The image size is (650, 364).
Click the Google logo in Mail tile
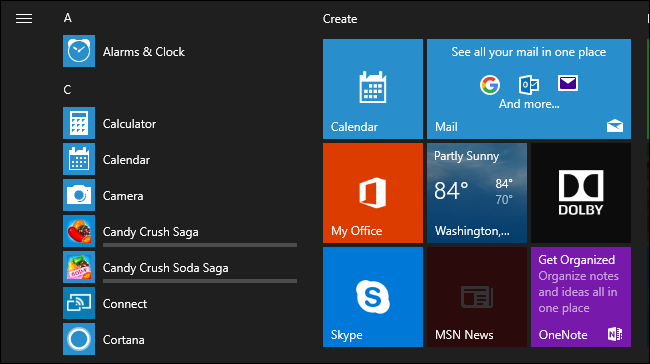pos(490,85)
